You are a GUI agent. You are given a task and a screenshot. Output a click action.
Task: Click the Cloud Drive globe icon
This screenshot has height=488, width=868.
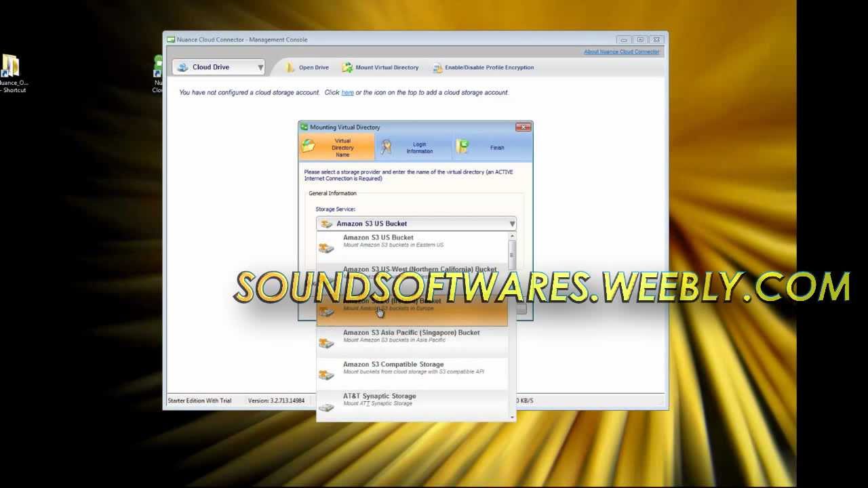(x=183, y=67)
